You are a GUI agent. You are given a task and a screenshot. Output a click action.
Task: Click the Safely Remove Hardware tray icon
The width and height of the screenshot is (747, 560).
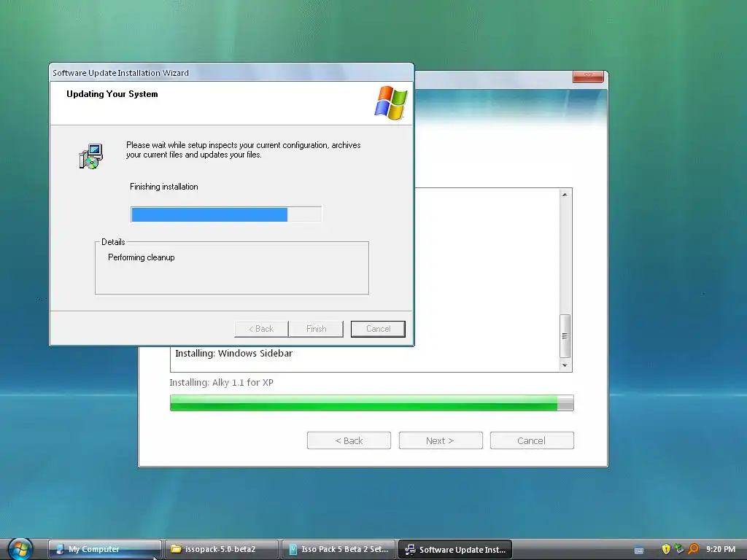coord(679,549)
